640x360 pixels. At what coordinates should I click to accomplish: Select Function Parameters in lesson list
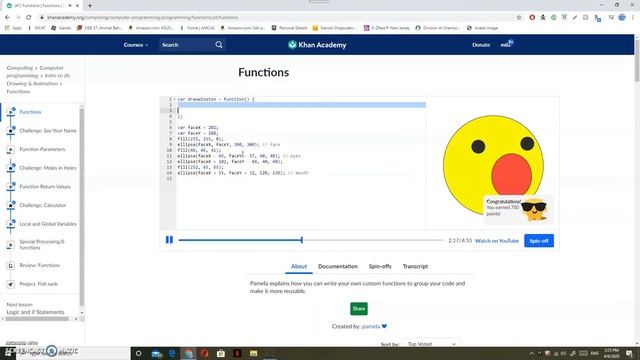pos(42,149)
